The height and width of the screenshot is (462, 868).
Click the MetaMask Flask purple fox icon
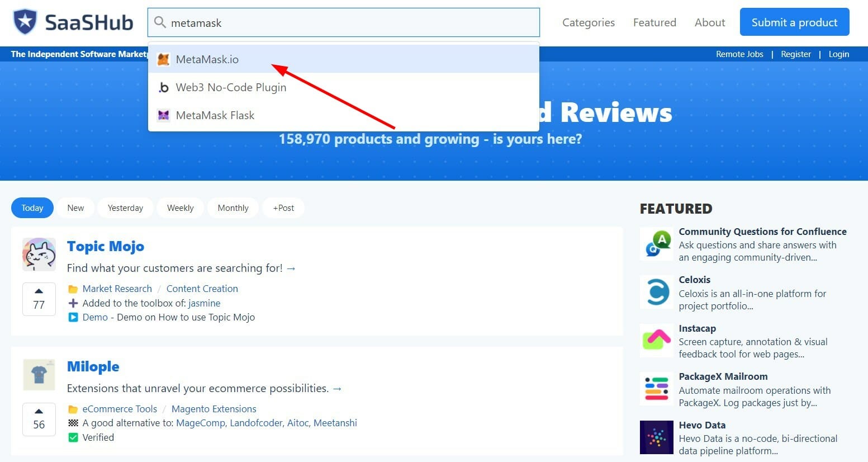tap(163, 115)
